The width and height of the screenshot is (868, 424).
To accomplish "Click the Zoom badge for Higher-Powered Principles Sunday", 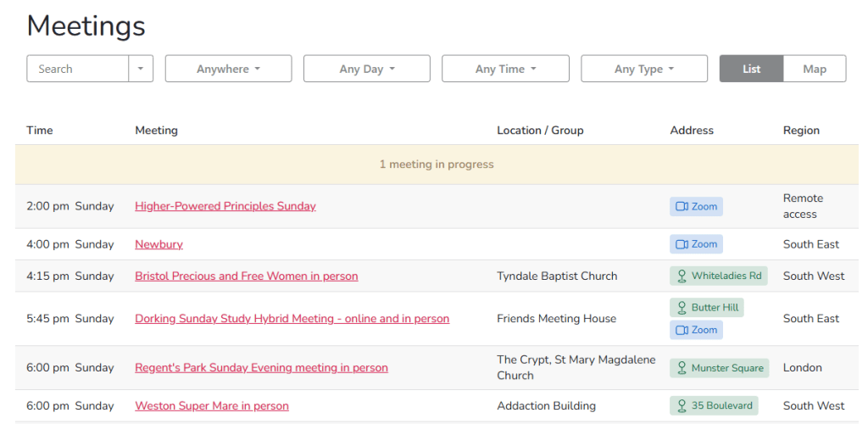I will 696,206.
